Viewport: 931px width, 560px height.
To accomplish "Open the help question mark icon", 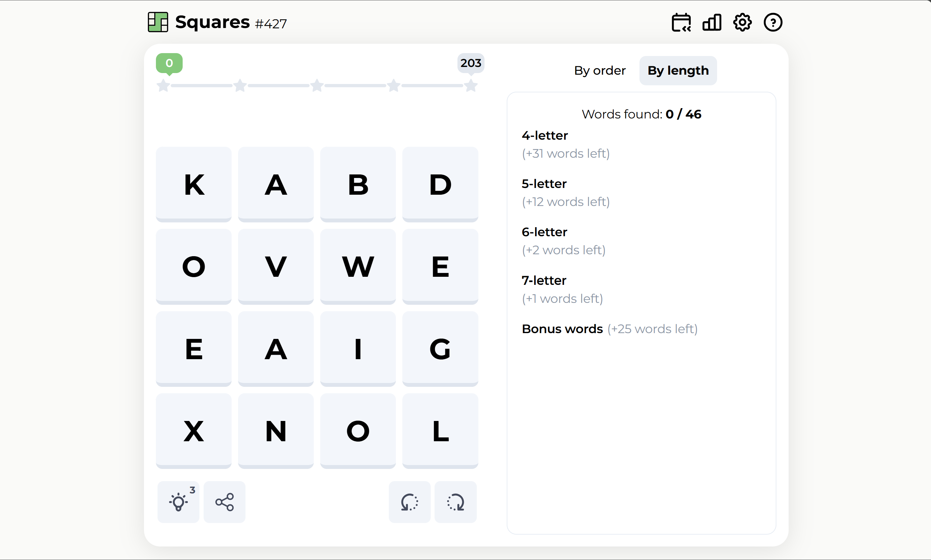I will 773,23.
